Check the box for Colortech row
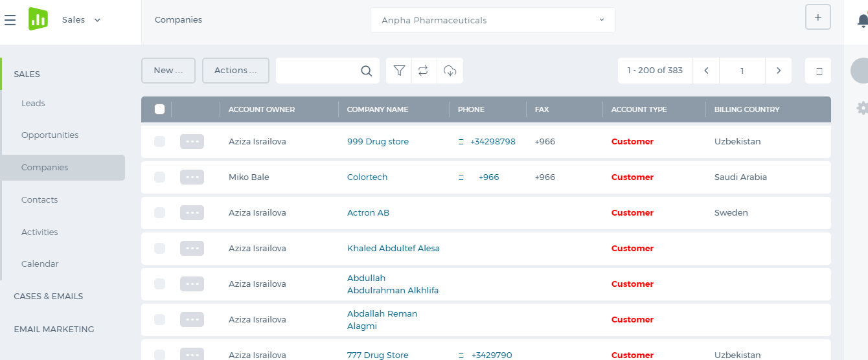 pos(159,177)
